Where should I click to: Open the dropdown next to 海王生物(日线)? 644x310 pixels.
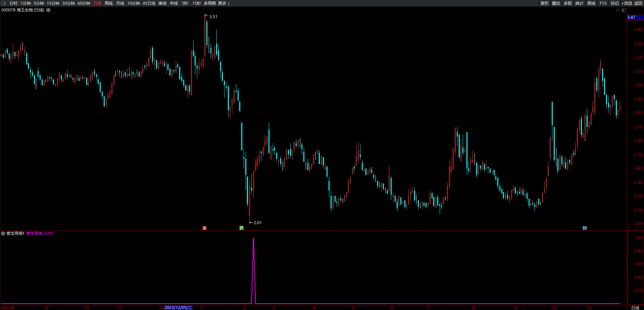[x=48, y=10]
